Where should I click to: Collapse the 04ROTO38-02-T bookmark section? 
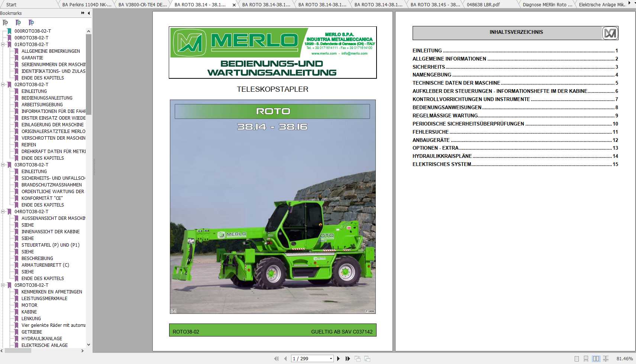(x=3, y=211)
